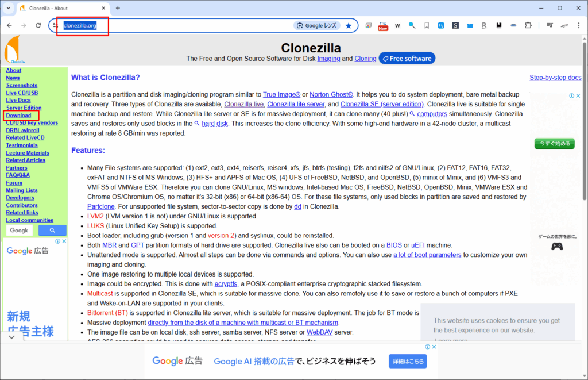
Task: Open the Extensions puzzle-piece menu
Action: point(528,25)
